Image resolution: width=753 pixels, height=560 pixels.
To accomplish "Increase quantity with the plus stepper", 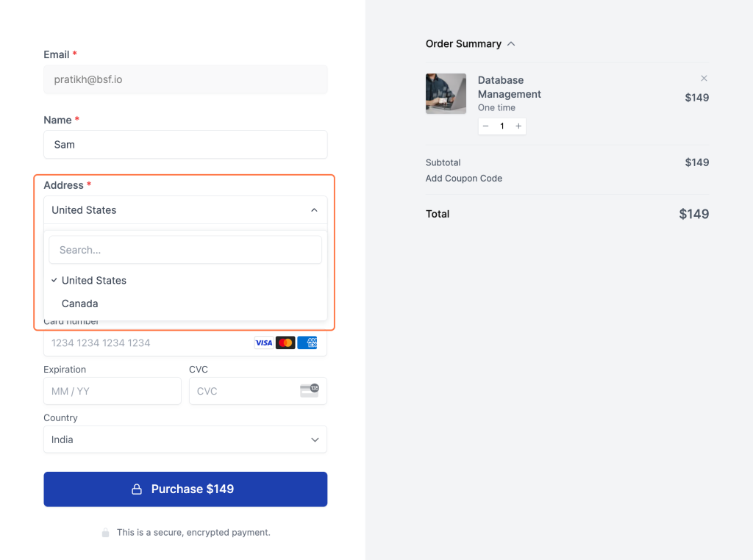I will (x=518, y=126).
